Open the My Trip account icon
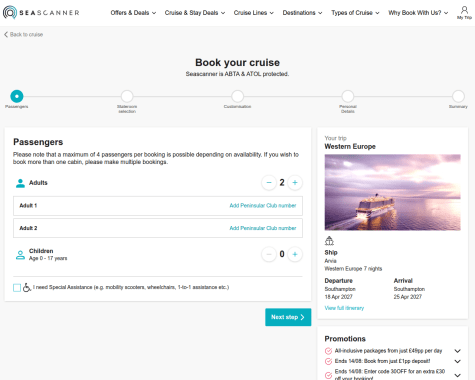 464,13
